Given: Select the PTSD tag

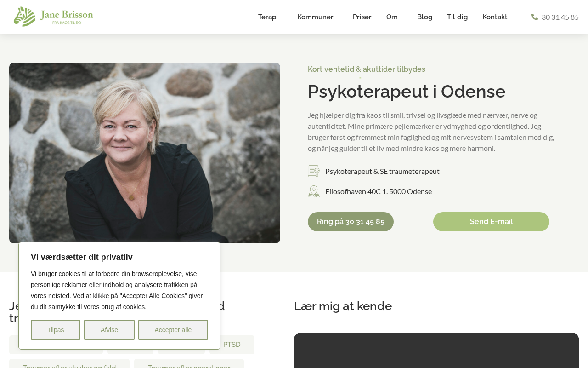Looking at the screenshot, I should tap(232, 345).
